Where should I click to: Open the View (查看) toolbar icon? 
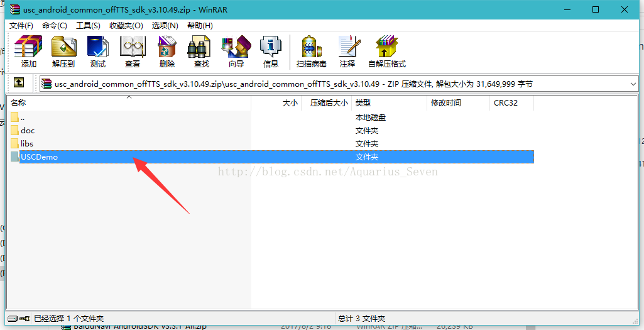(x=132, y=52)
